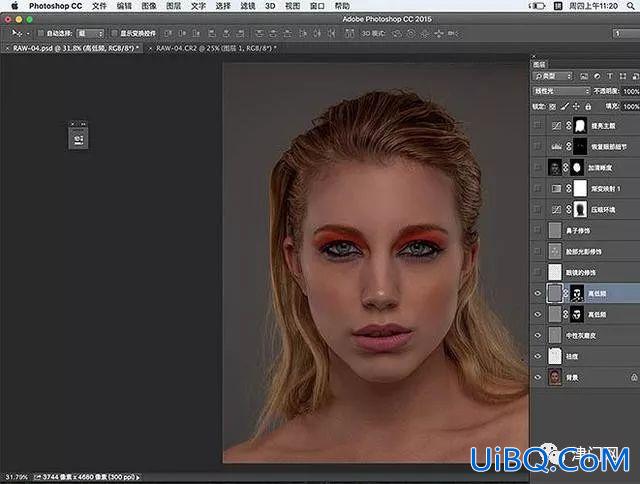Viewport: 640px width, 484px height.
Task: Open the 滤镜 menu
Action: click(248, 6)
